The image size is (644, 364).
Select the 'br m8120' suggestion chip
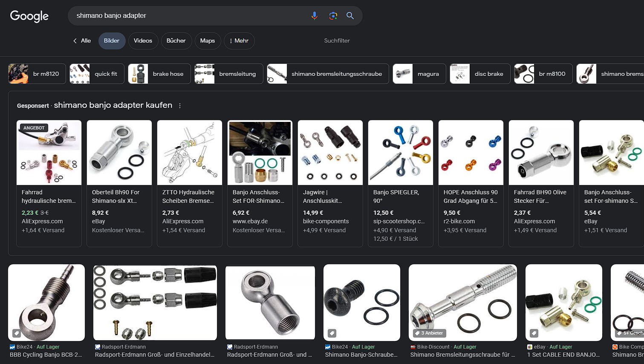37,74
